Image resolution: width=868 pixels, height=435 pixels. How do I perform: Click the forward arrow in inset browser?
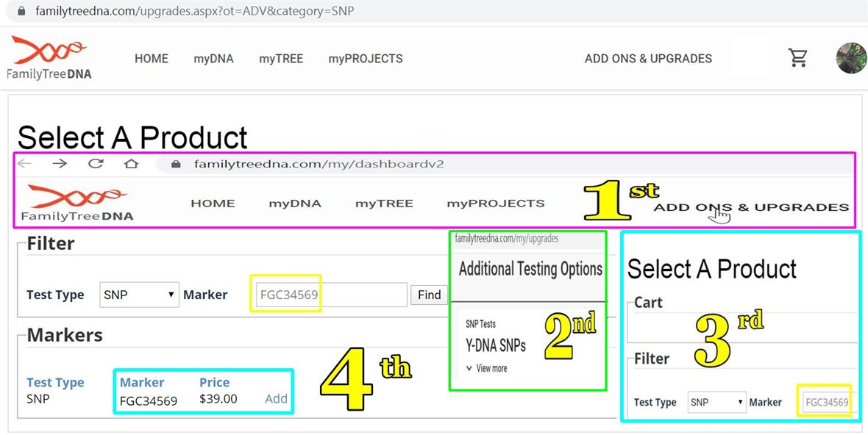click(x=60, y=164)
